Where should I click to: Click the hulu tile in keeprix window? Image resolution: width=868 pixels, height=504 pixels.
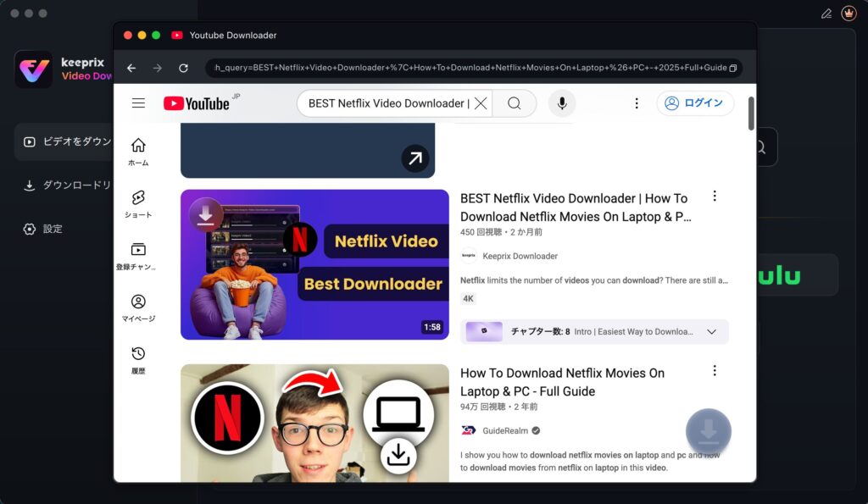coord(797,275)
